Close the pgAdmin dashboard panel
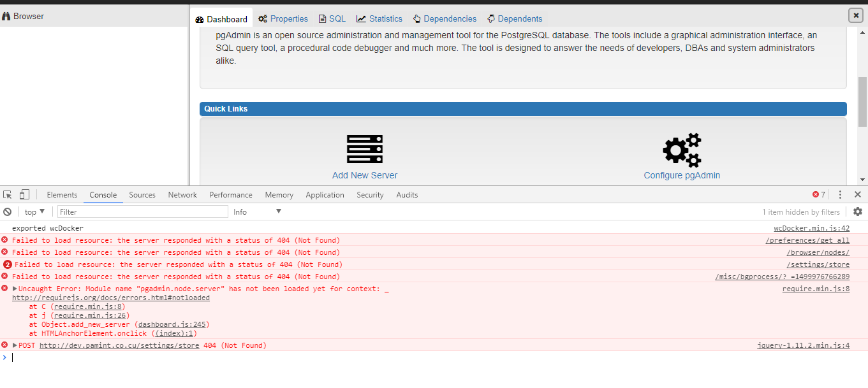The image size is (868, 388). click(856, 15)
